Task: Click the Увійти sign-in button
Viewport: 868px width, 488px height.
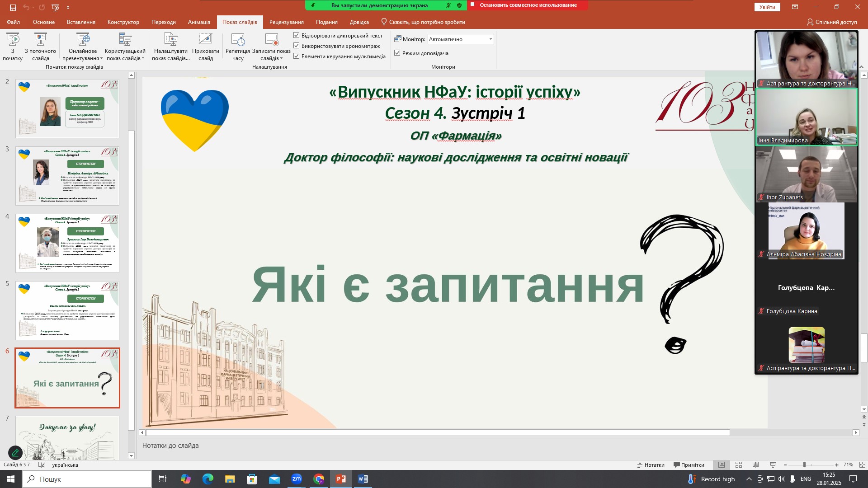Action: click(x=767, y=7)
